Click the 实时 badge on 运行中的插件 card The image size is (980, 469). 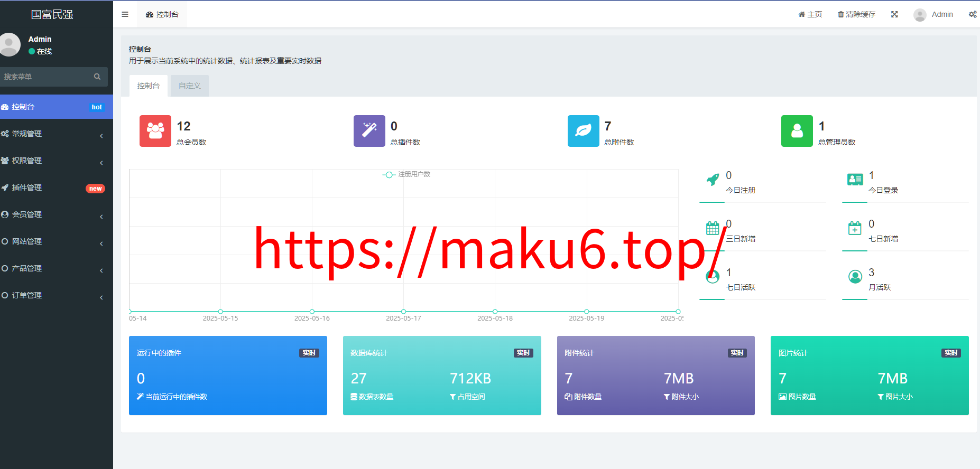(309, 353)
